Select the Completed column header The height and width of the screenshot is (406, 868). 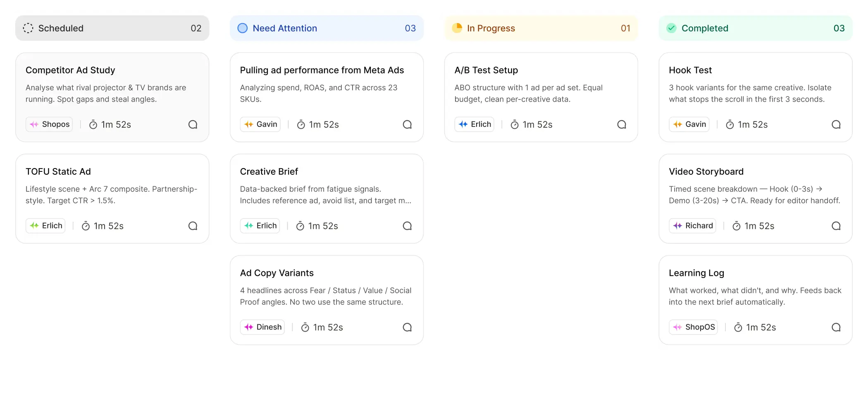(705, 28)
